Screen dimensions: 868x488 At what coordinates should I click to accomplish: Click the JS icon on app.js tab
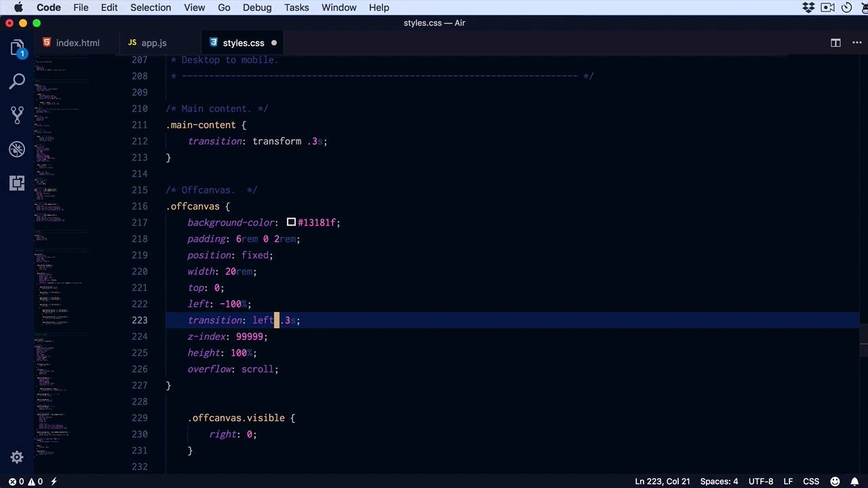[132, 43]
